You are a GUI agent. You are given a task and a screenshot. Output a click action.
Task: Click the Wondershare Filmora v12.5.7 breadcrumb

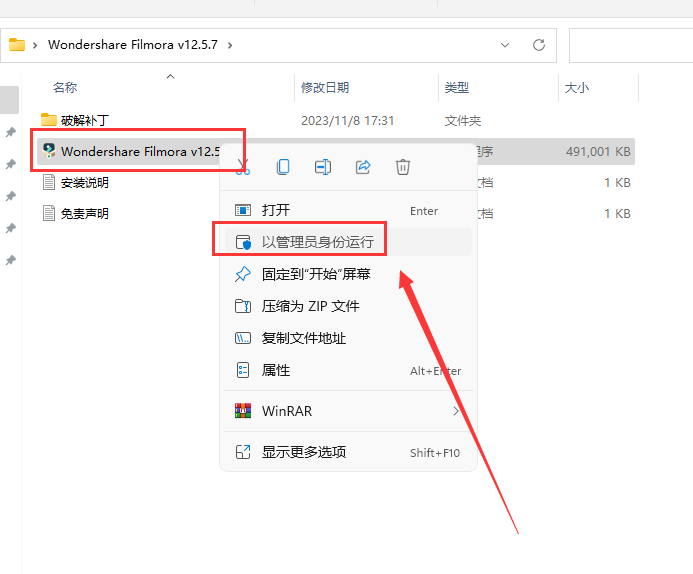coord(133,45)
